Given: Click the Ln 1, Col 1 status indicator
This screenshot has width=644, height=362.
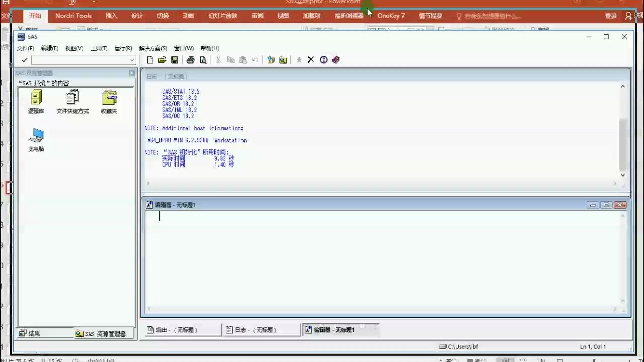Looking at the screenshot, I should pos(593,346).
